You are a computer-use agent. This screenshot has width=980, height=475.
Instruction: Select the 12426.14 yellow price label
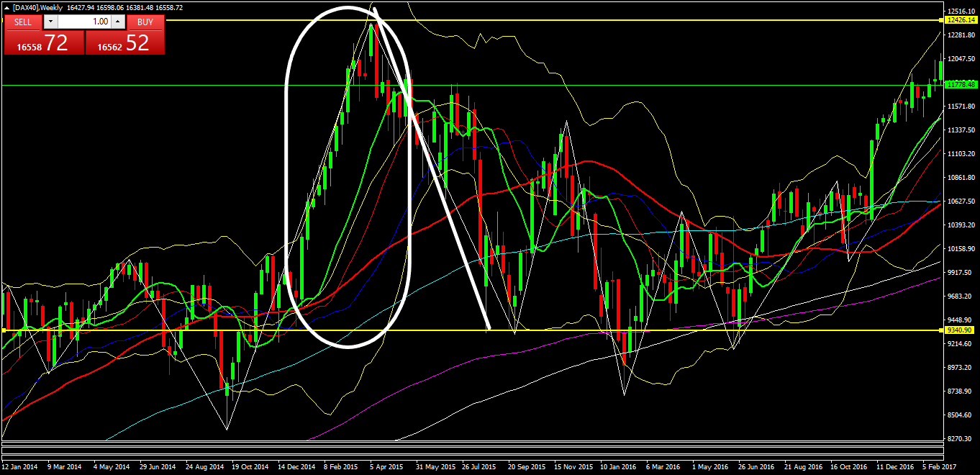tap(960, 20)
